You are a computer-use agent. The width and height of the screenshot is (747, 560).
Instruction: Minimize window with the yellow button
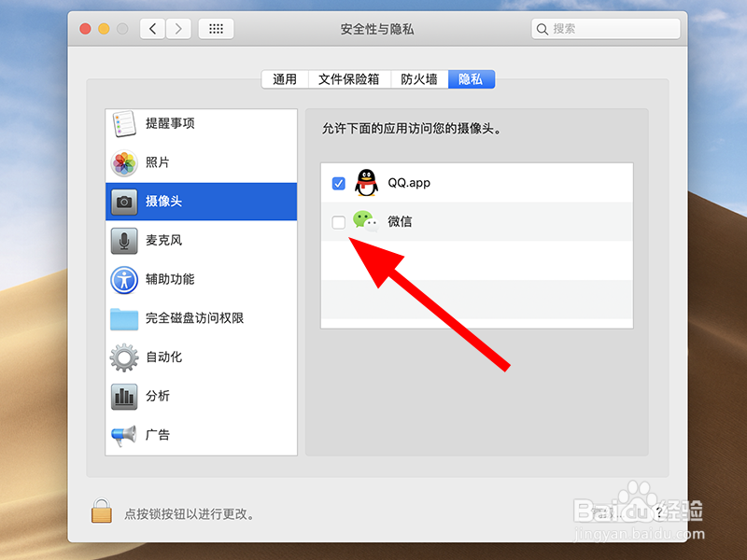pyautogui.click(x=104, y=29)
